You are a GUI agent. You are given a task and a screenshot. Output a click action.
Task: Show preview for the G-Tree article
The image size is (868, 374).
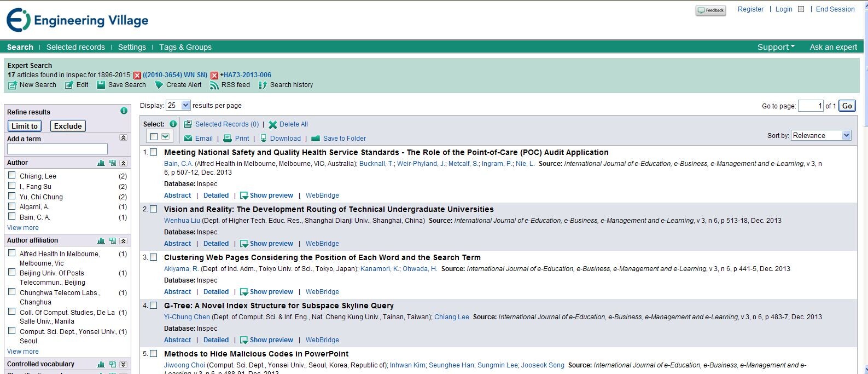coord(266,340)
